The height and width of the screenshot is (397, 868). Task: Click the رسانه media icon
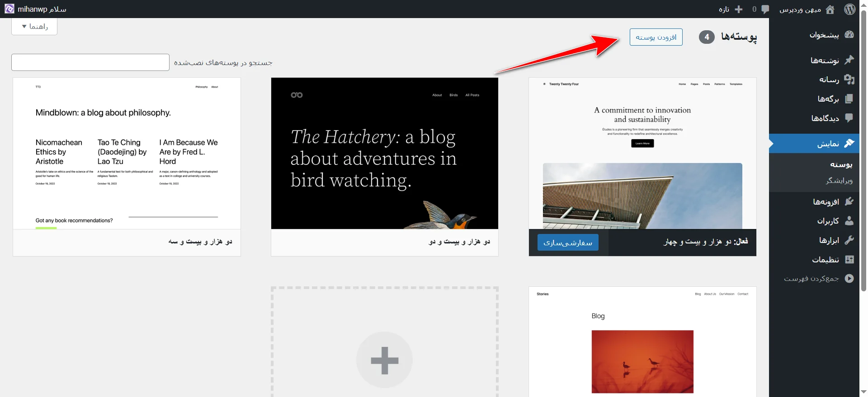point(849,79)
